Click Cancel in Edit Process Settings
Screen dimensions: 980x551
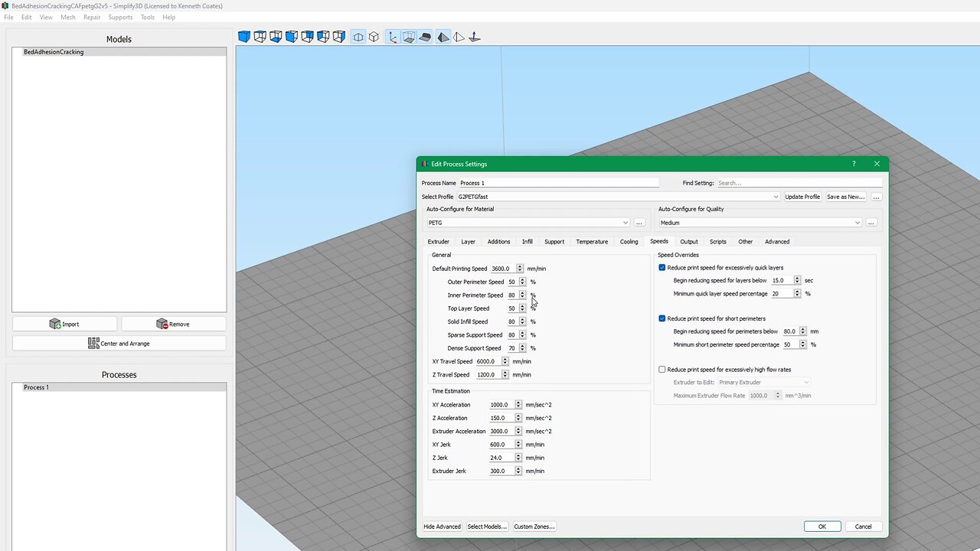point(864,527)
